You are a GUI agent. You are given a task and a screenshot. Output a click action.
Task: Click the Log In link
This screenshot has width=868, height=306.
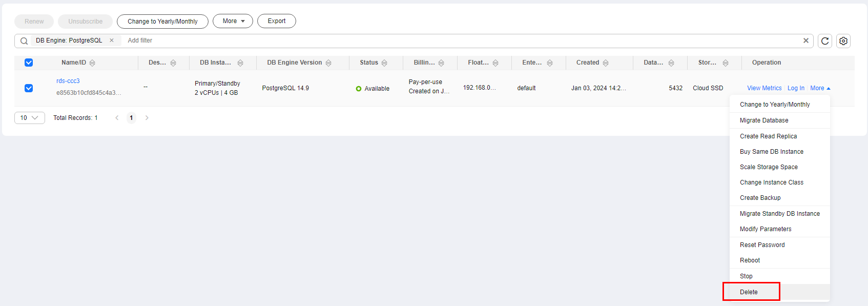pos(796,88)
